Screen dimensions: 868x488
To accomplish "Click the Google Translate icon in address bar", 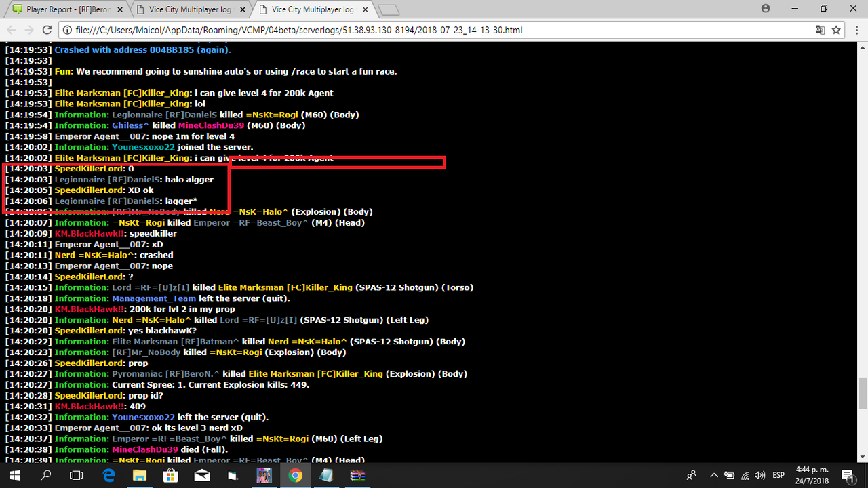I will 820,30.
